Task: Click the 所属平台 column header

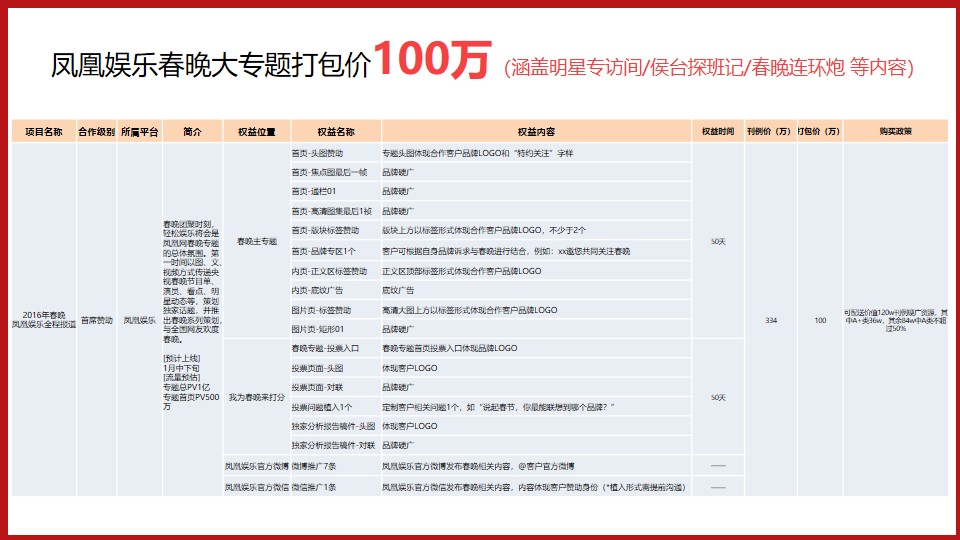Action: click(140, 132)
